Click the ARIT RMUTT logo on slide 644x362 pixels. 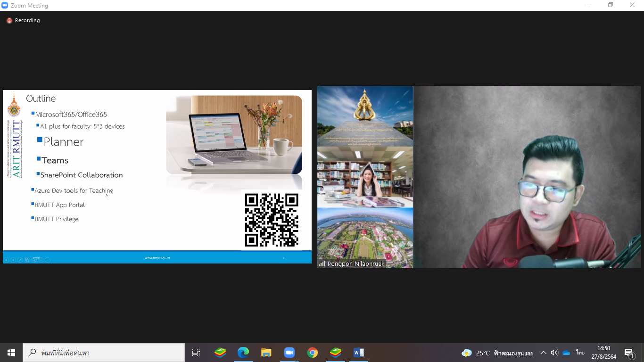coord(15,136)
